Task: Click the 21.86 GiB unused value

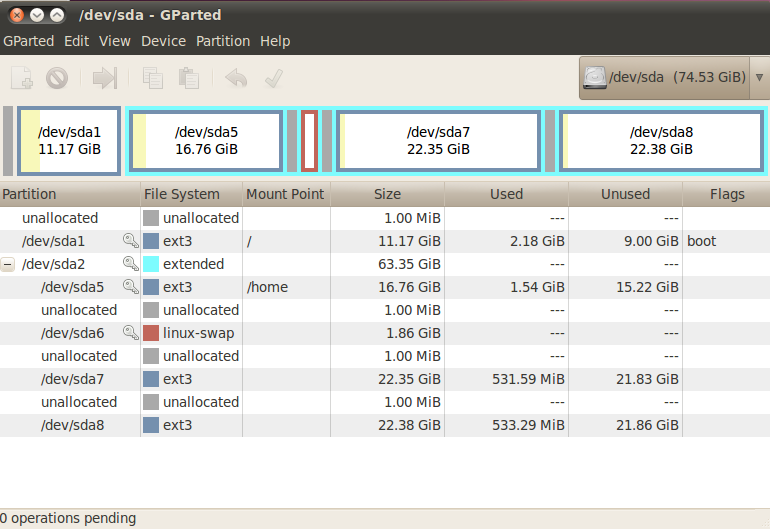Action: pyautogui.click(x=647, y=425)
